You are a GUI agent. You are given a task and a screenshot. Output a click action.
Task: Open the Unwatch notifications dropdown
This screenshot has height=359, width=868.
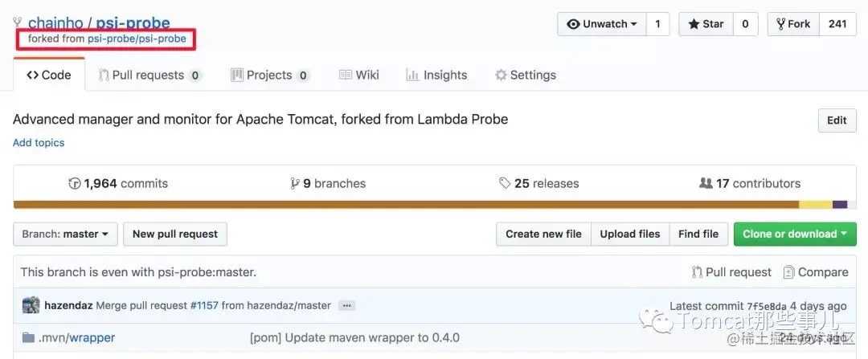602,24
